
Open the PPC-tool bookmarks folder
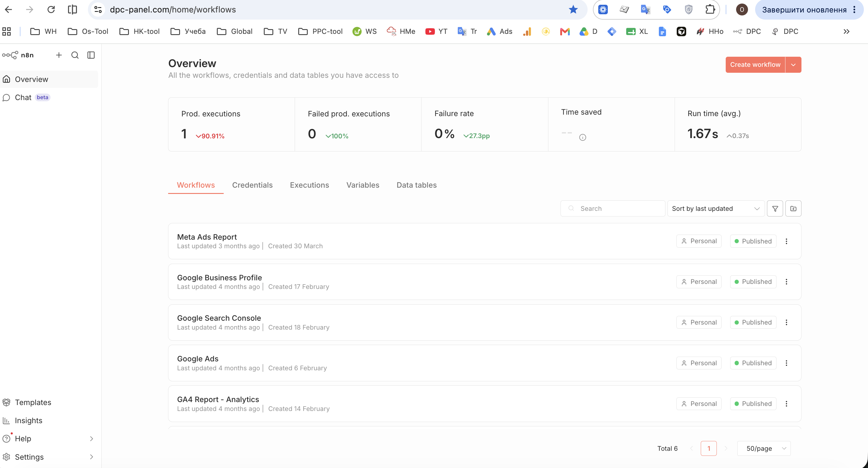tap(320, 31)
